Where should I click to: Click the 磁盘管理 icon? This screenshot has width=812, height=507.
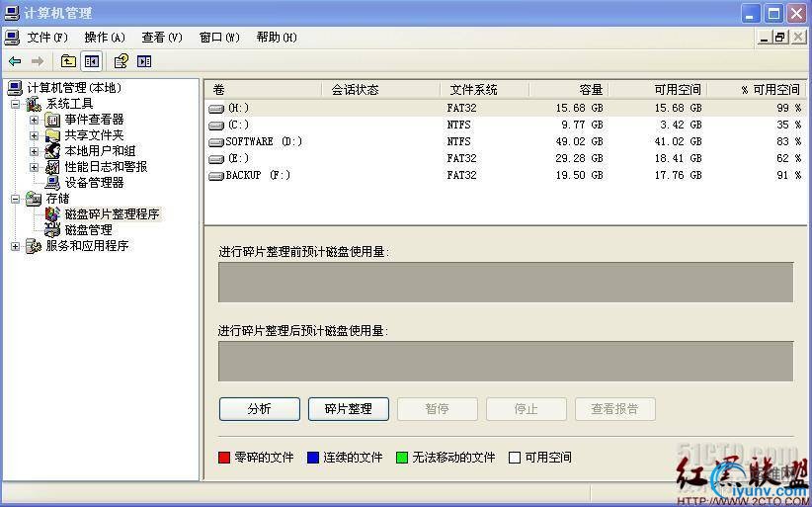(52, 230)
